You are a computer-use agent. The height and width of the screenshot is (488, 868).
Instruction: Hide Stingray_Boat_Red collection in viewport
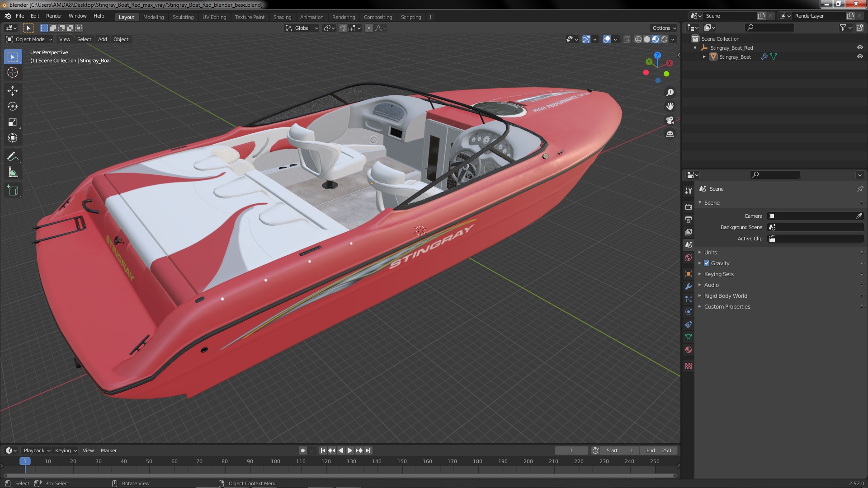coord(860,47)
